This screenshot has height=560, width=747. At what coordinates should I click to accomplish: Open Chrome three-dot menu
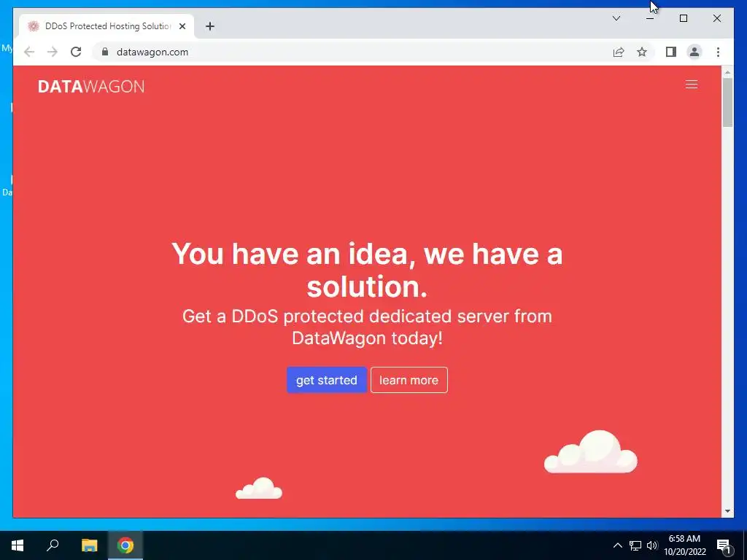click(x=718, y=52)
